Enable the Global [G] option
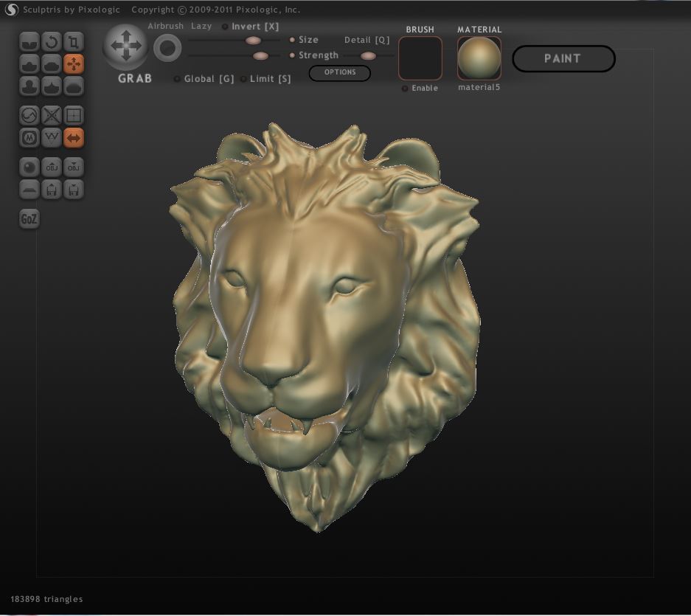Screen dimensions: 691x616 coord(204,79)
